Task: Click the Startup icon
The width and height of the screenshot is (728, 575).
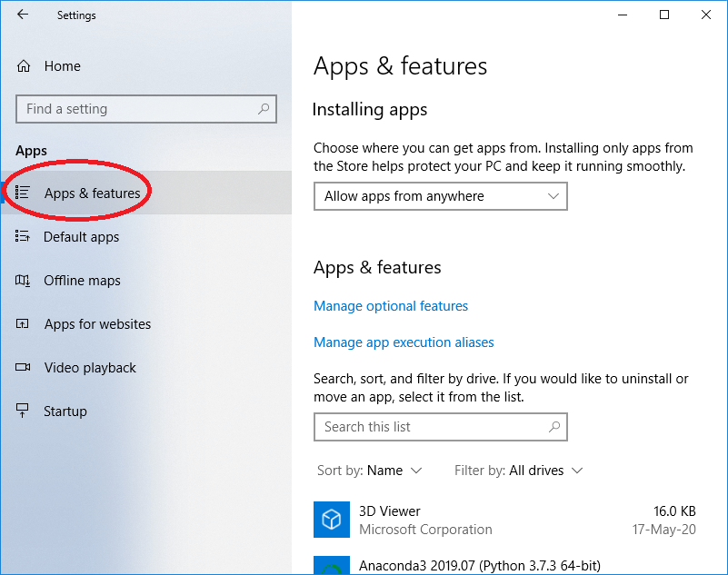Action: tap(23, 411)
